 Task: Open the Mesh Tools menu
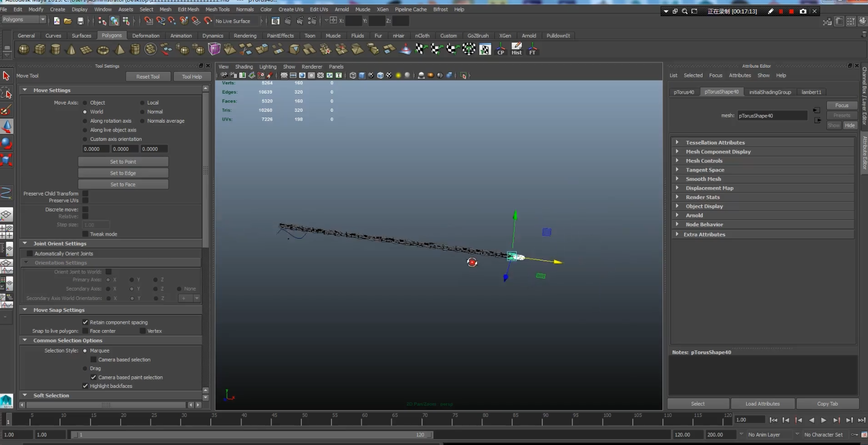pos(218,9)
